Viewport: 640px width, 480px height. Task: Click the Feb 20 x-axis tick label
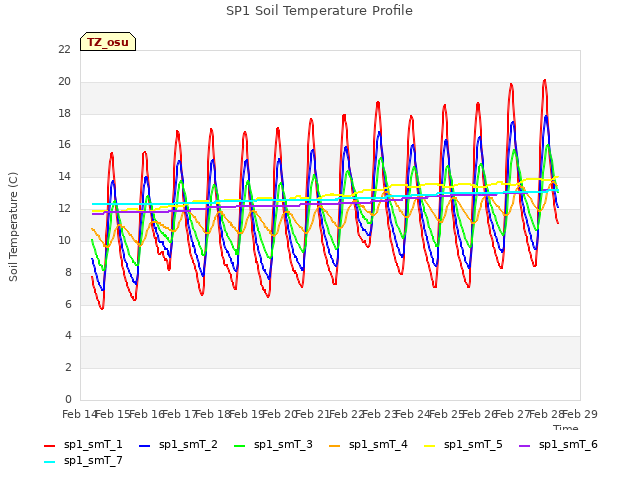[280, 414]
